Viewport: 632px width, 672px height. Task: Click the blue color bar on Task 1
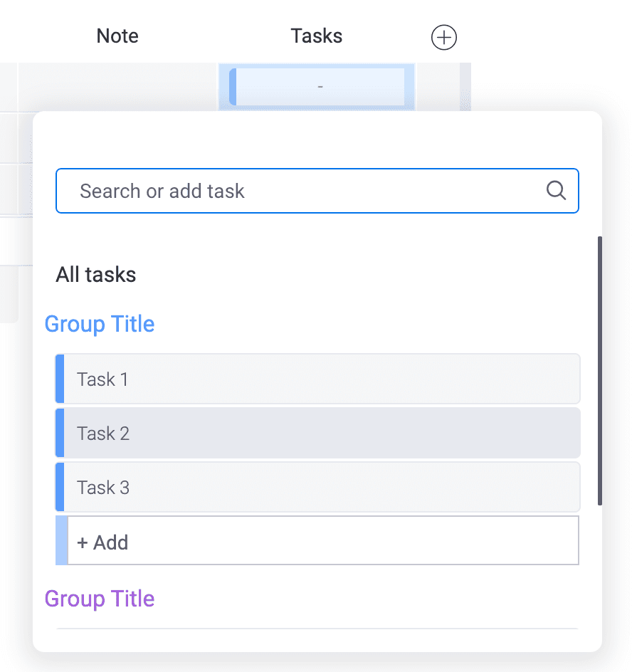tap(60, 379)
